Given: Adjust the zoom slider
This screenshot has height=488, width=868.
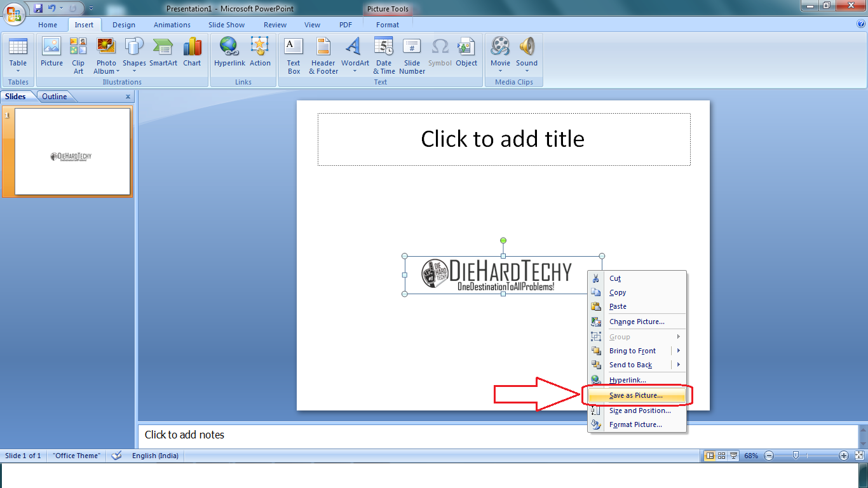Looking at the screenshot, I should tap(796, 456).
